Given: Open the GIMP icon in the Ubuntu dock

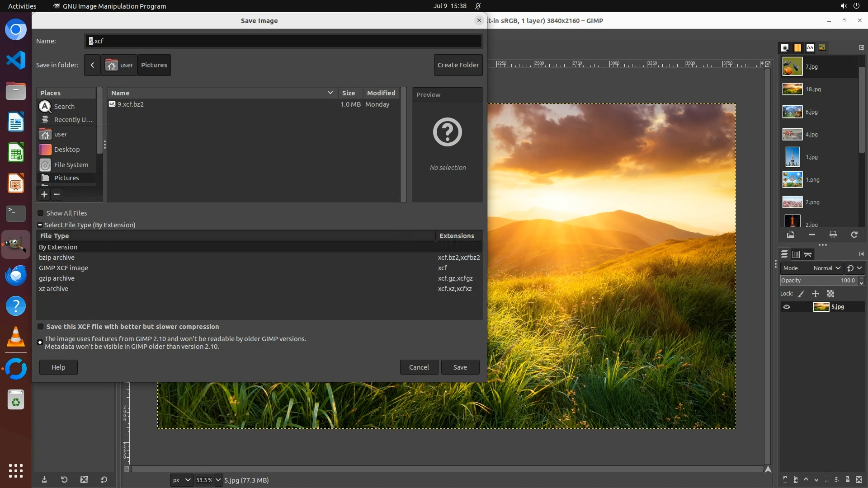Looking at the screenshot, I should tap(16, 244).
